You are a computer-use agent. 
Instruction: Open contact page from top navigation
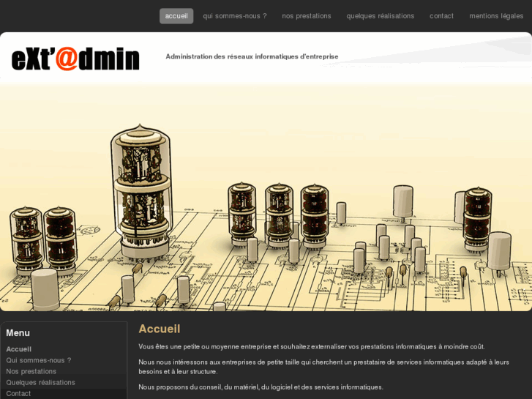(441, 16)
